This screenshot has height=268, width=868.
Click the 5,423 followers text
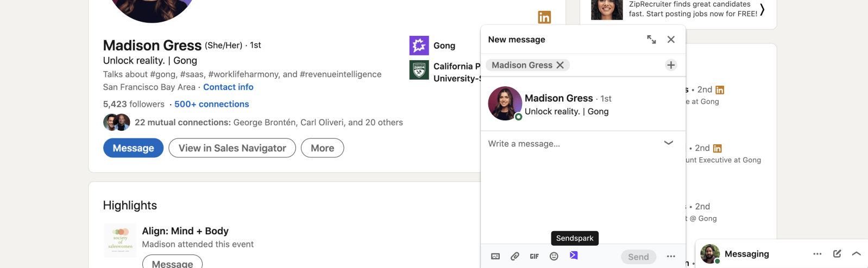134,104
